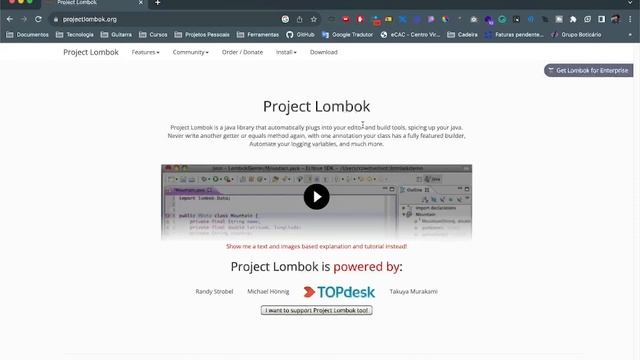The image size is (640, 360).
Task: Open Chrome's three-dot menu
Action: coord(630,19)
